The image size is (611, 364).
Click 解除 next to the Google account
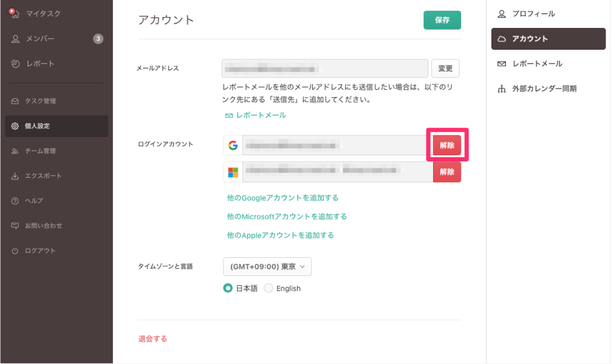pyautogui.click(x=447, y=146)
